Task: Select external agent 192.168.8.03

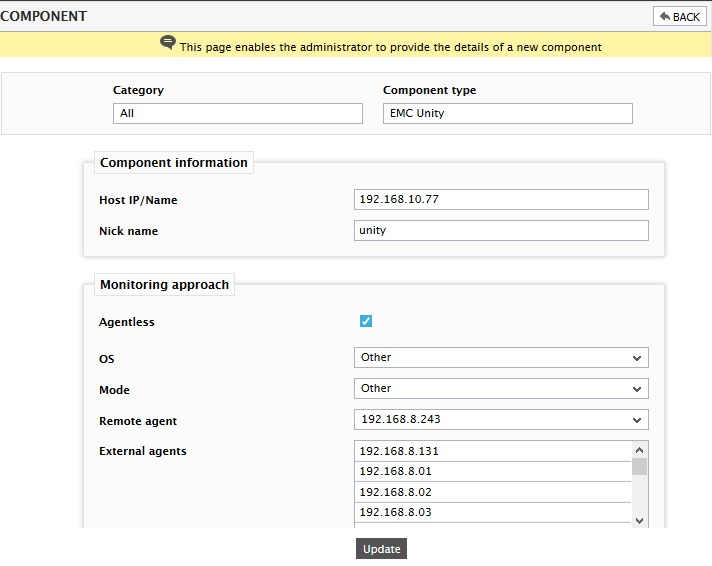Action: pos(493,512)
